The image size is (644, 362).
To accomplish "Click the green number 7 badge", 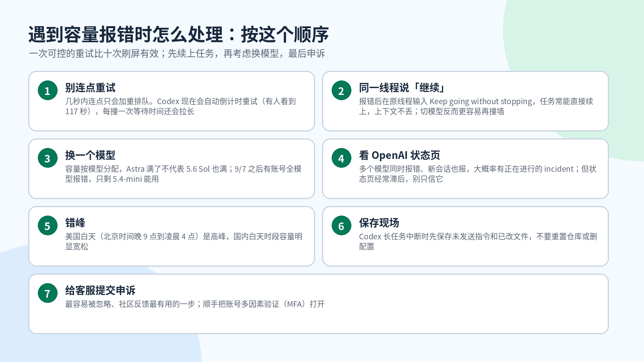I will coord(47,294).
